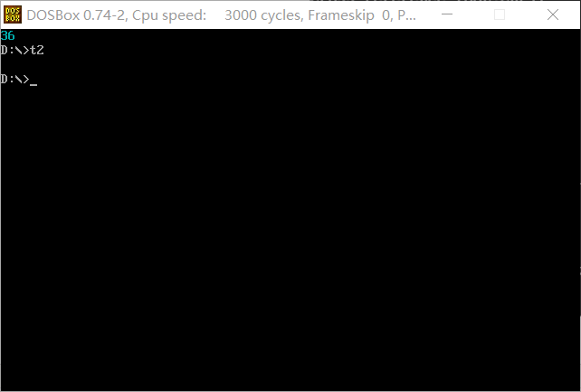Focus the empty black terminal area
The image size is (581, 392).
click(x=290, y=237)
